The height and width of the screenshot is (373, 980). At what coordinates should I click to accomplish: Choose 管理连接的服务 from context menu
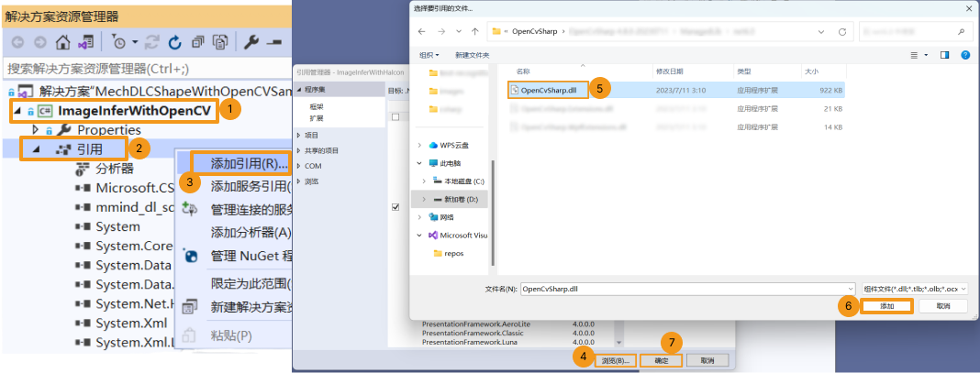(251, 209)
